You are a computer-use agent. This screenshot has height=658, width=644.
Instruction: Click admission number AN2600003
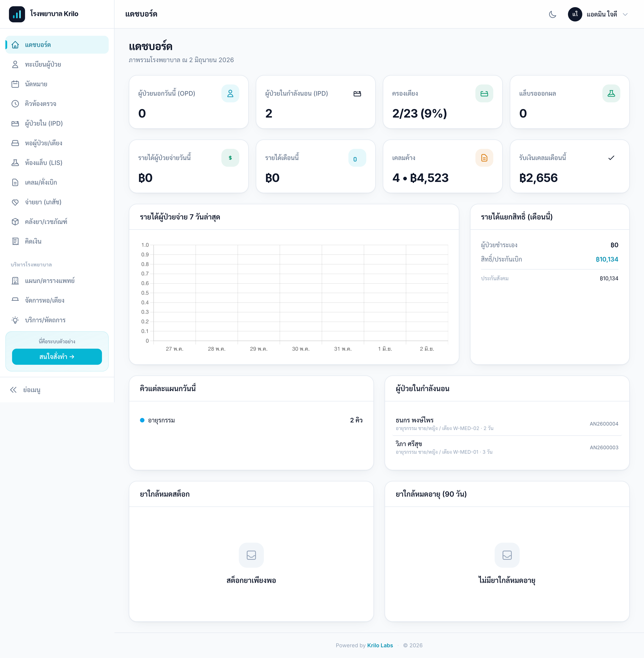(604, 447)
